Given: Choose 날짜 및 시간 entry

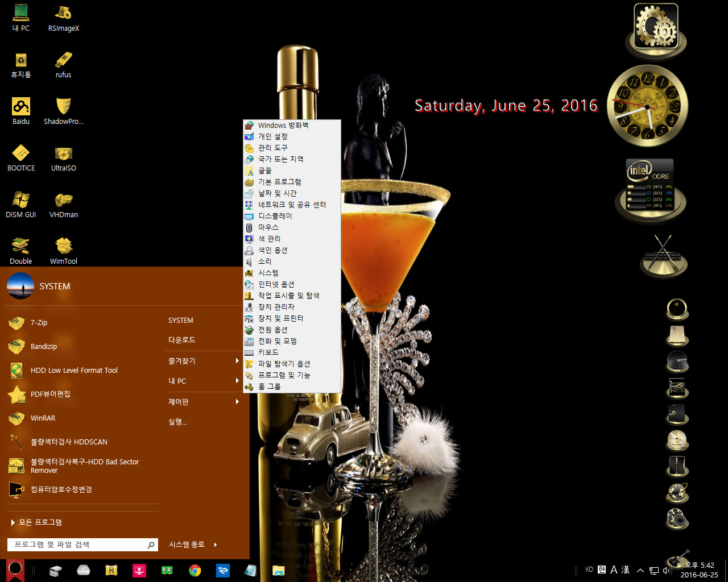Looking at the screenshot, I should coord(292,193).
